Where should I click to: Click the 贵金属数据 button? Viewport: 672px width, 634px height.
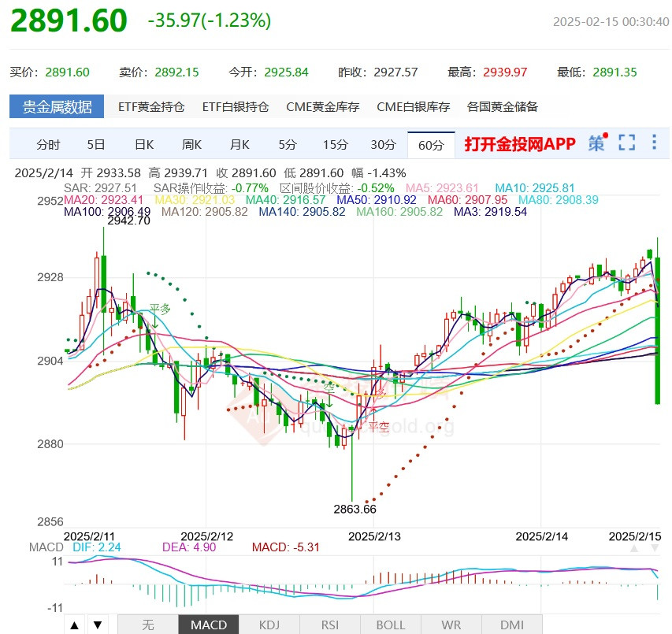[57, 106]
